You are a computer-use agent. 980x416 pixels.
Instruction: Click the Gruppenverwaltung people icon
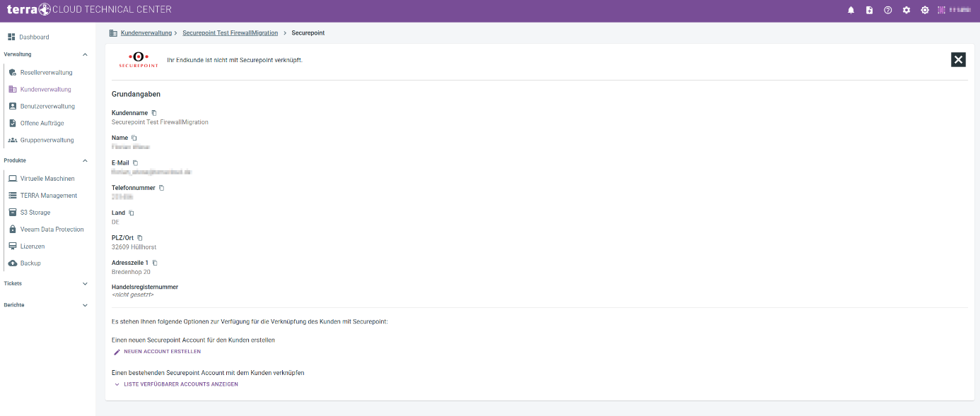coord(13,140)
